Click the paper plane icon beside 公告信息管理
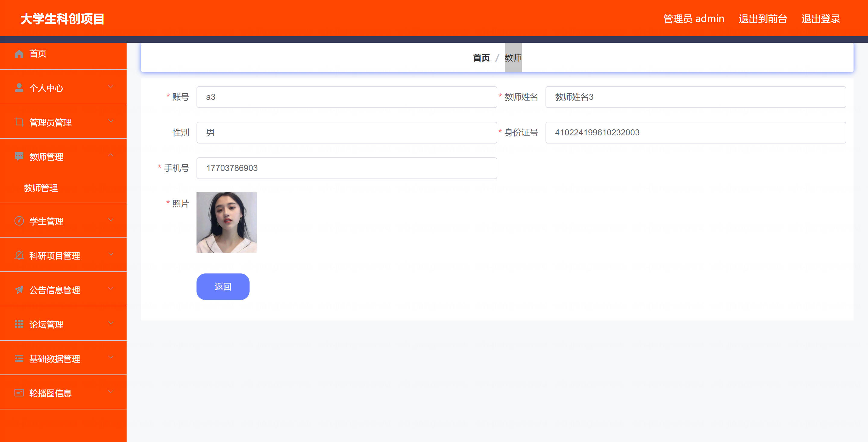 coord(19,290)
